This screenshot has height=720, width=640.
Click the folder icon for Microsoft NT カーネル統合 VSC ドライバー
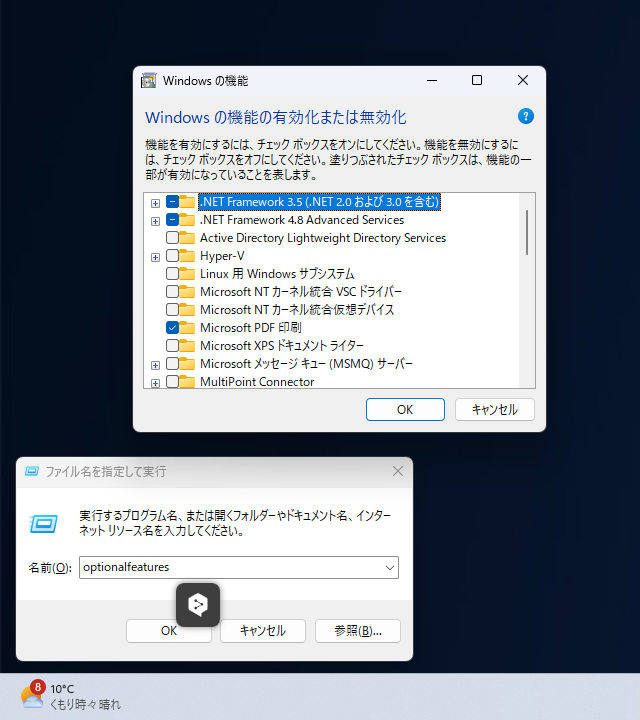(187, 292)
